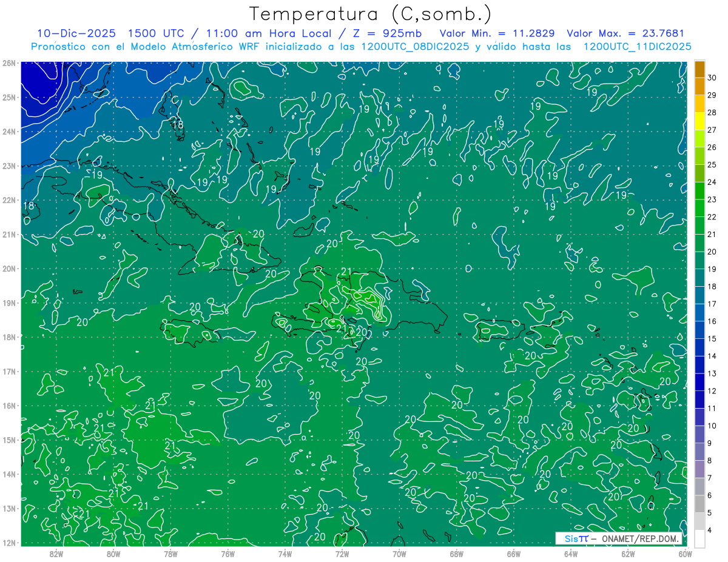Click the 'Valor Max. = 23.7681' text
This screenshot has width=728, height=562.
[x=625, y=33]
